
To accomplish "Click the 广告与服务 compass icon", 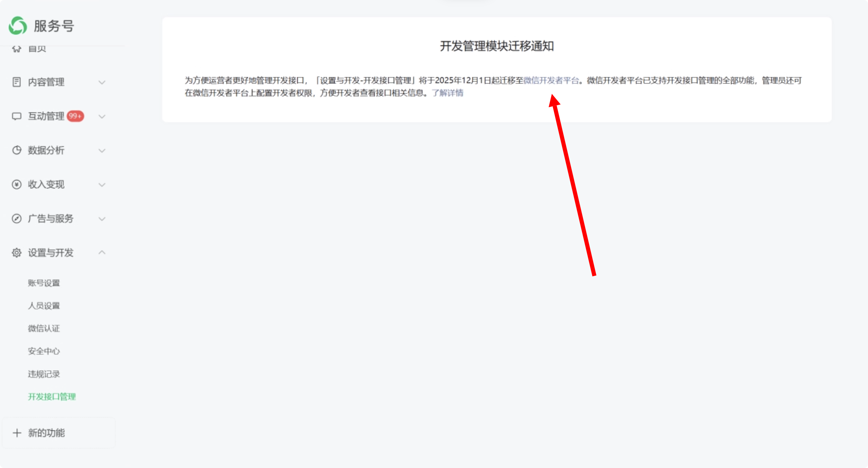I will [16, 219].
